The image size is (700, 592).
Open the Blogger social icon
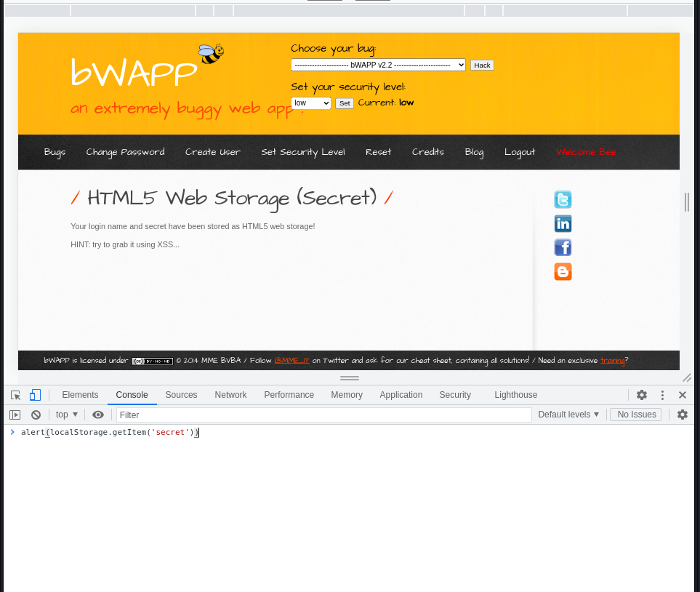point(563,272)
